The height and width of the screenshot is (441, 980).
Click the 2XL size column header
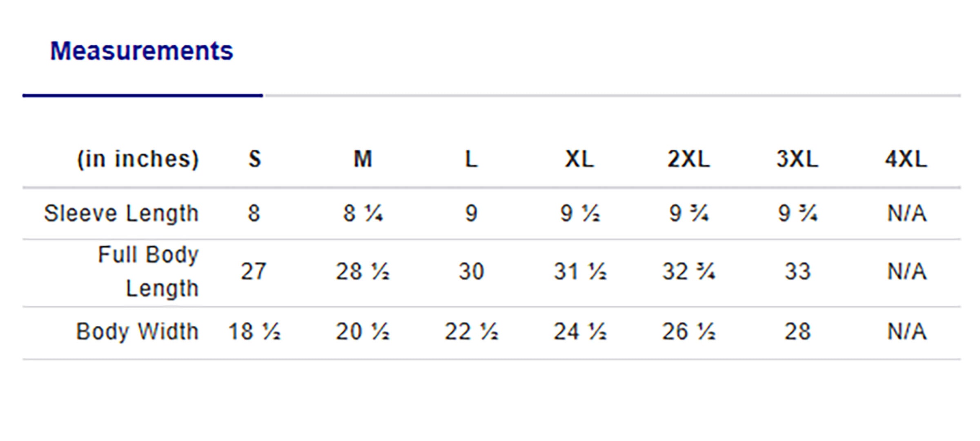tap(688, 159)
